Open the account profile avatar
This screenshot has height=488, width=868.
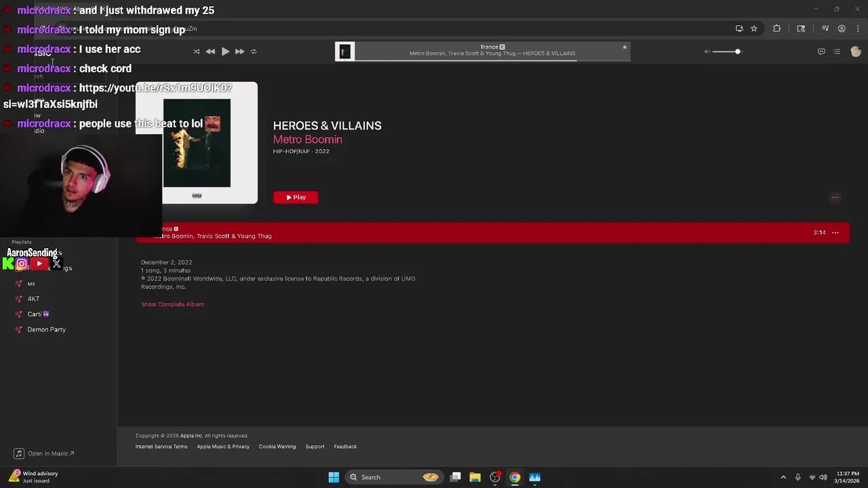click(x=856, y=52)
